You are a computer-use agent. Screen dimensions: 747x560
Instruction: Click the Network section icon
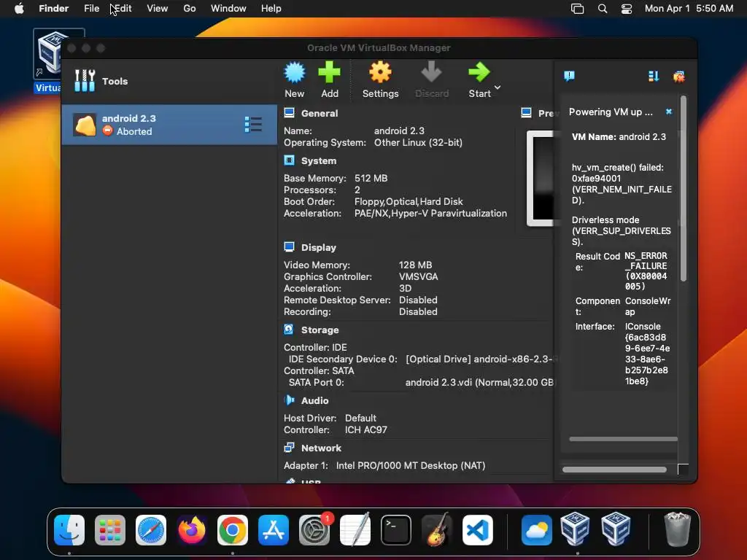[289, 448]
